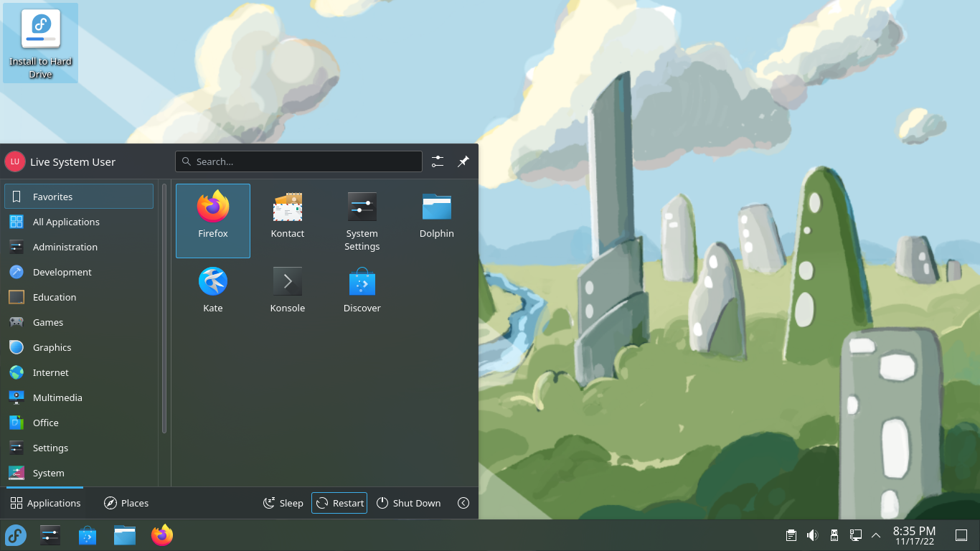The height and width of the screenshot is (551, 980).
Task: Open the System category
Action: pyautogui.click(x=79, y=473)
